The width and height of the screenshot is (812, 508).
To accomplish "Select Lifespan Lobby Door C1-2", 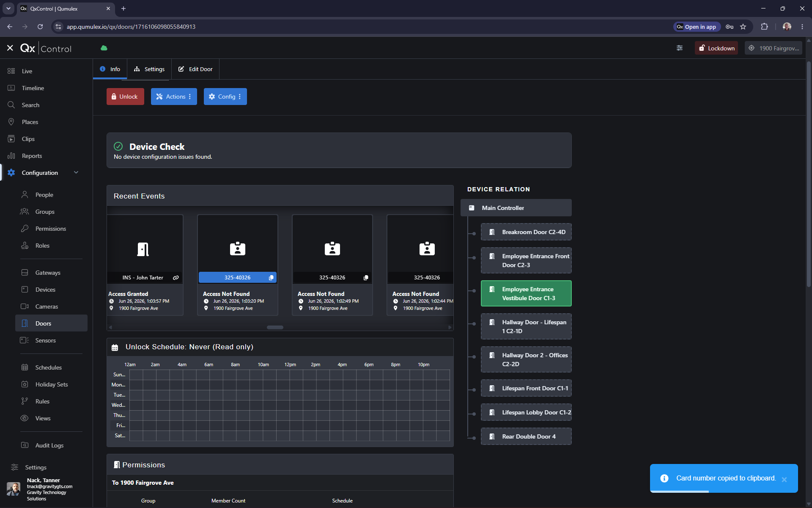I will [526, 412].
